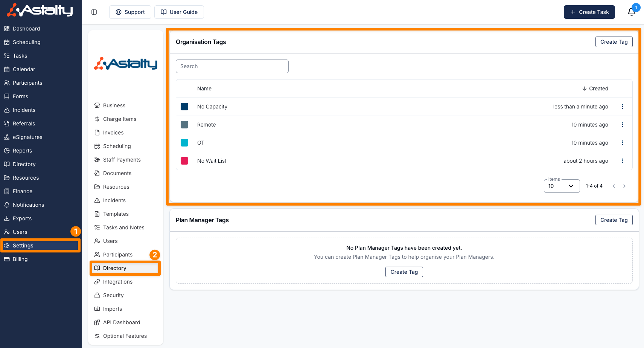
Task: Focus the tag Search field
Action: point(232,66)
